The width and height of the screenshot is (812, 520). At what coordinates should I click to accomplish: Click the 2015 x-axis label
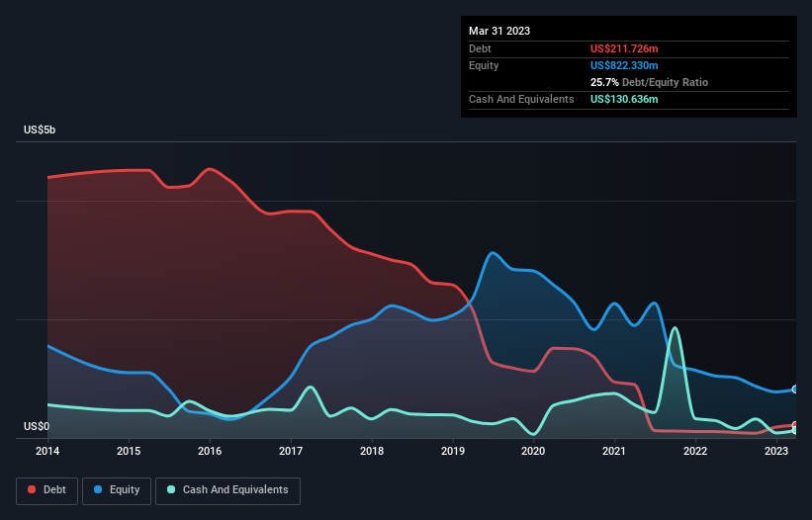[129, 451]
